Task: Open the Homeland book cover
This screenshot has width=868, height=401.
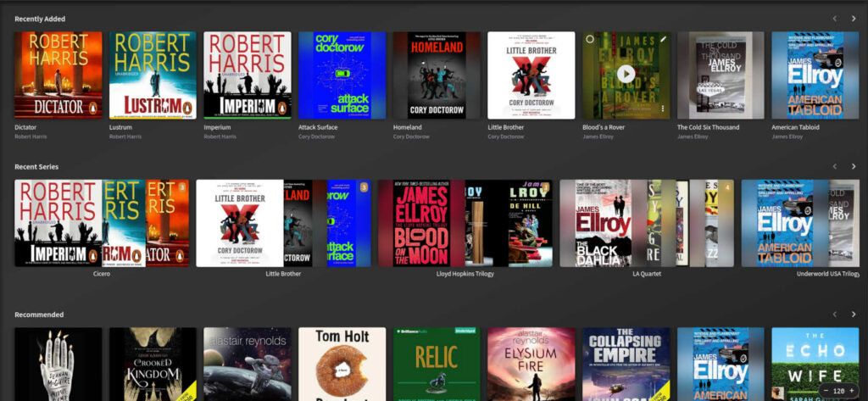Action: point(437,75)
